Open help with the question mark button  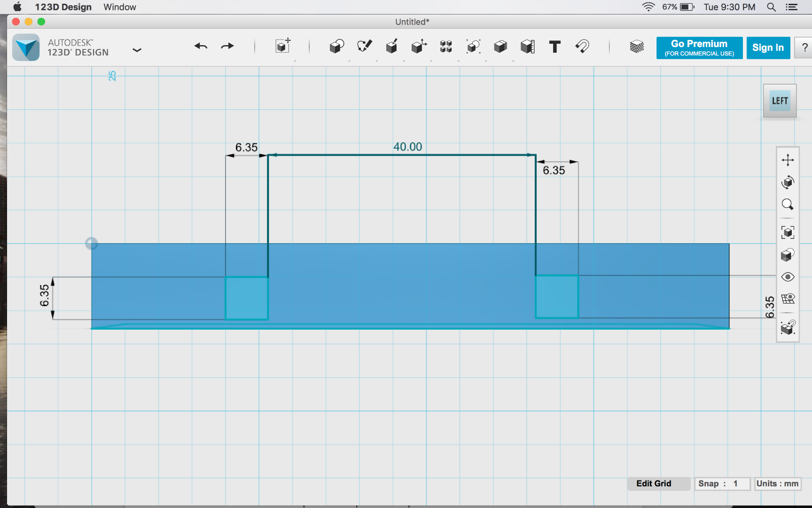pos(804,48)
